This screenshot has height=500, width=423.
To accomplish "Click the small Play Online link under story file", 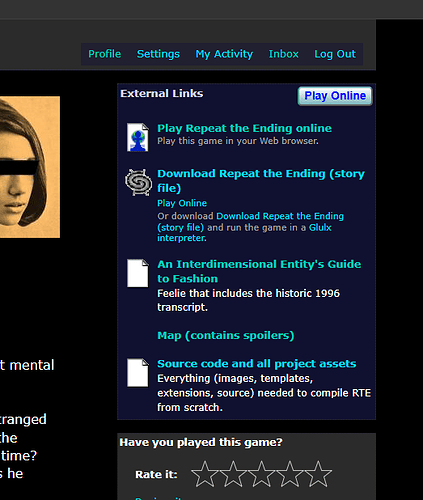I will (x=182, y=203).
